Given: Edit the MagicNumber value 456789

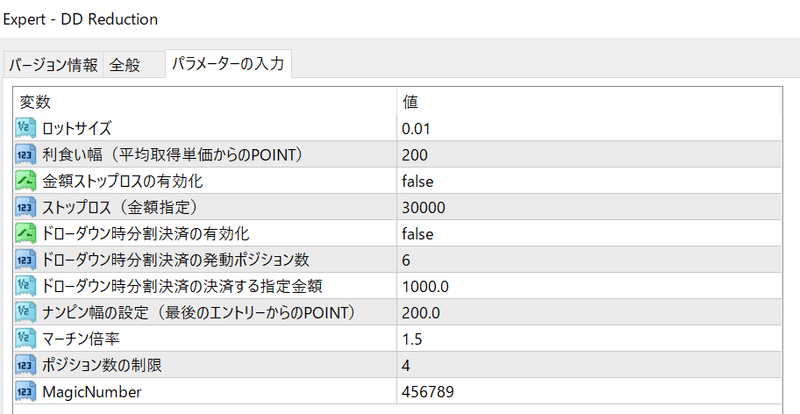Looking at the screenshot, I should click(589, 392).
